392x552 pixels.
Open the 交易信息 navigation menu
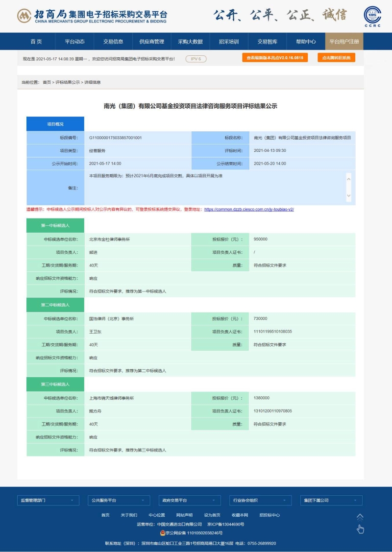[113, 42]
